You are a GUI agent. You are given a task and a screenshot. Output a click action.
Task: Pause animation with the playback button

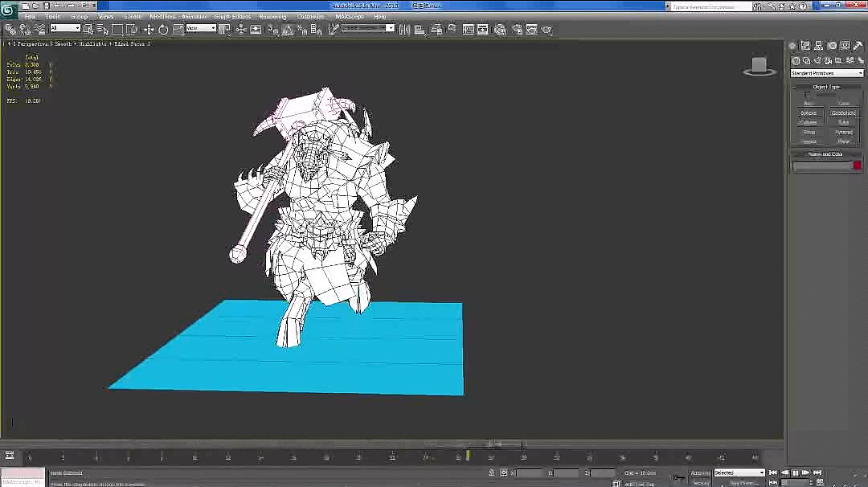pos(796,473)
